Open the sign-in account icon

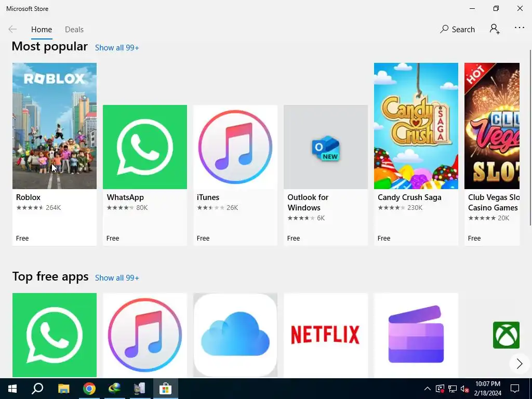495,29
